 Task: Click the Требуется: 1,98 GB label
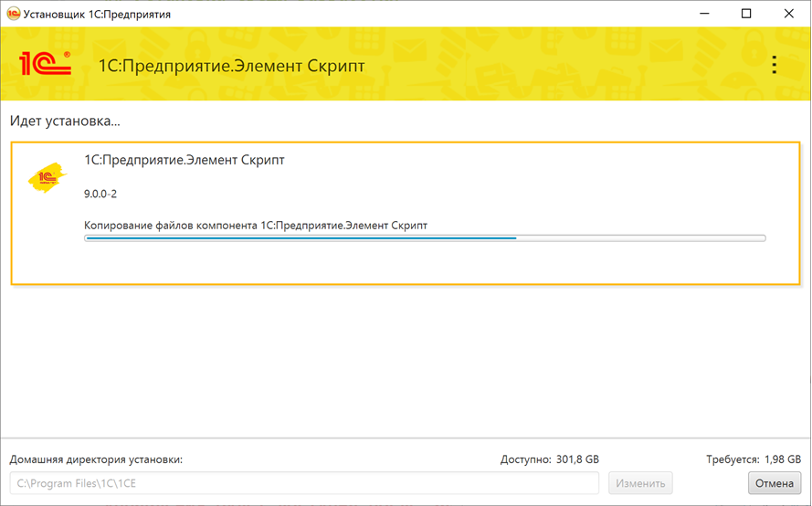(753, 459)
